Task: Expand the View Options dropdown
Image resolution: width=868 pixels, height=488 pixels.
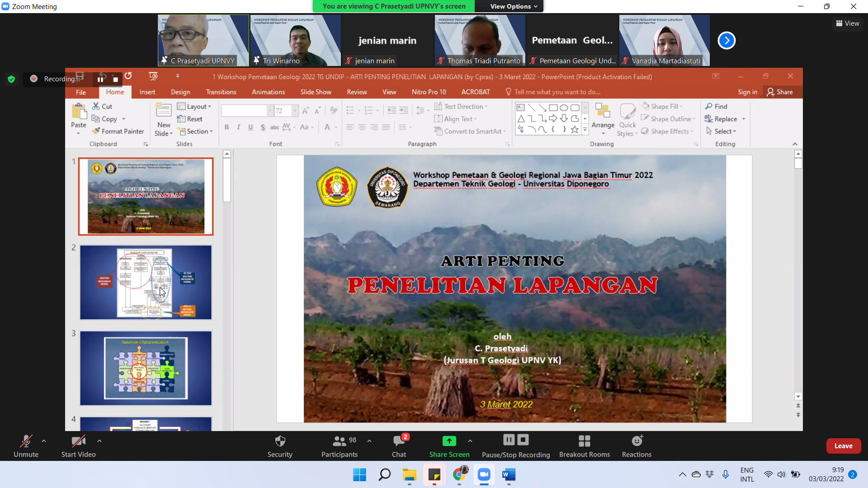Action: tap(514, 6)
